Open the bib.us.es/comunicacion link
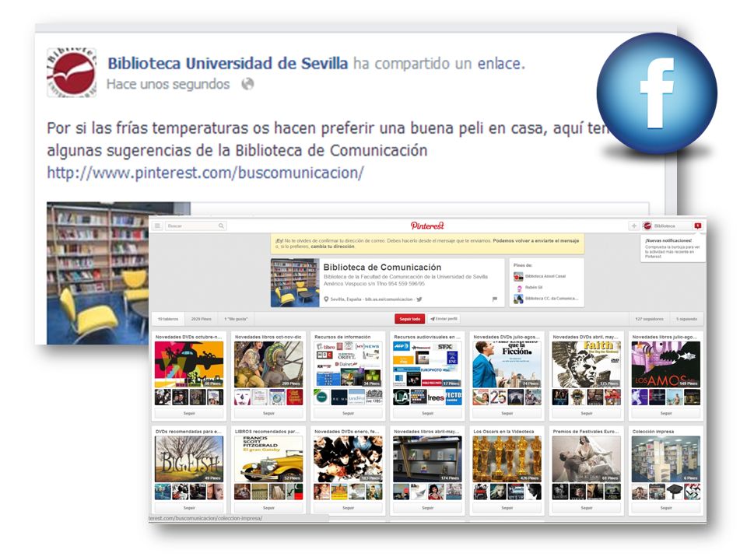 pyautogui.click(x=389, y=299)
